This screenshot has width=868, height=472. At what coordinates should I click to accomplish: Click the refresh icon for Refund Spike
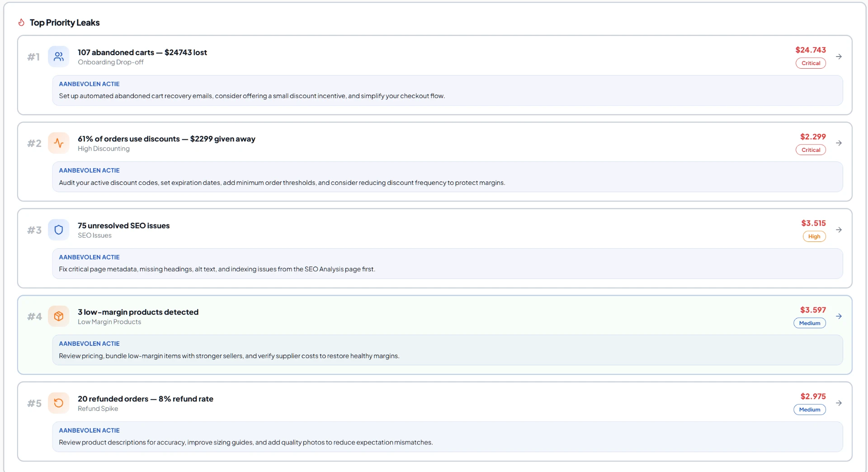click(x=59, y=403)
